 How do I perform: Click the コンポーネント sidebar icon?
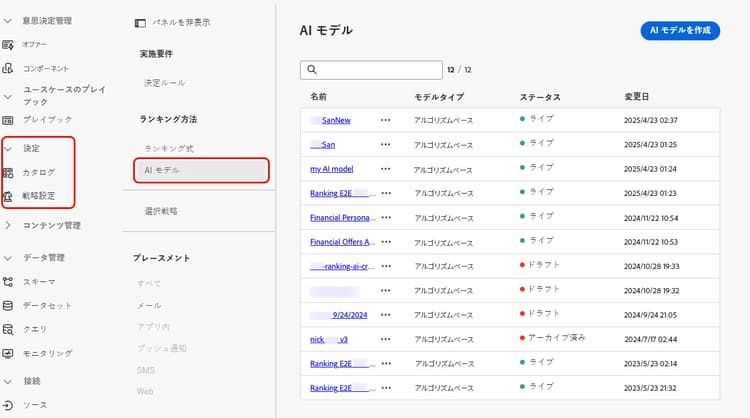(8, 68)
